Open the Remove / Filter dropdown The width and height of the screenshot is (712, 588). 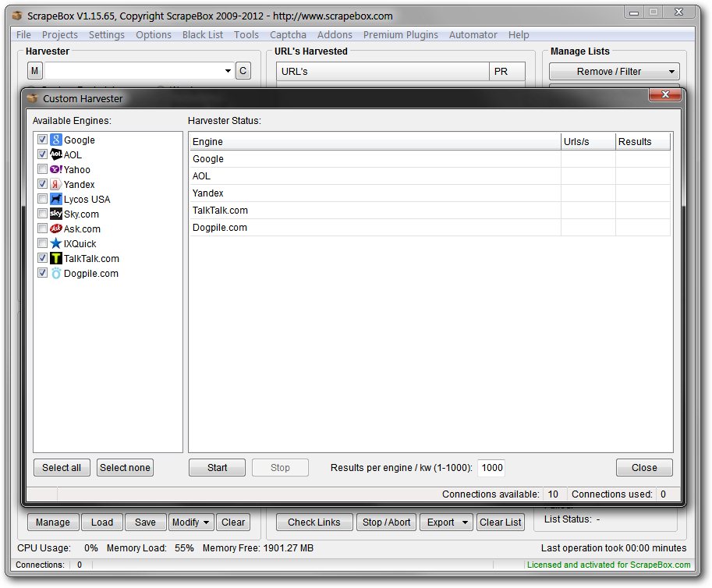tap(614, 72)
